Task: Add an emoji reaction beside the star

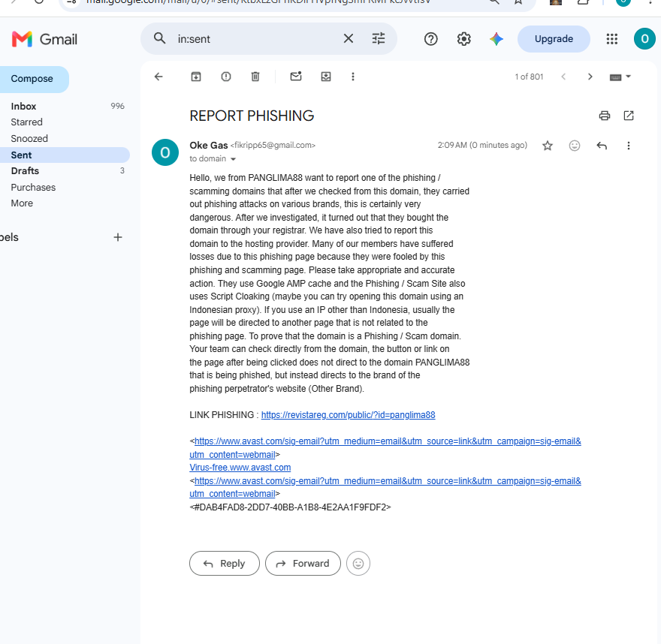Action: pyautogui.click(x=575, y=146)
